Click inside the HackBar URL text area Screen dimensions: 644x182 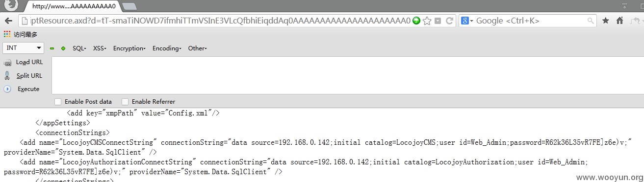click(348, 75)
